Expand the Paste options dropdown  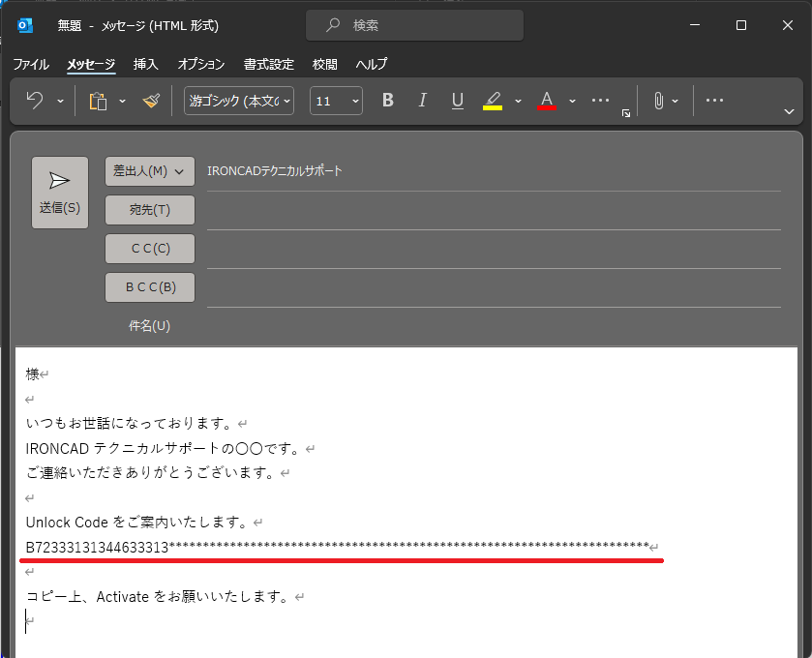[x=122, y=101]
